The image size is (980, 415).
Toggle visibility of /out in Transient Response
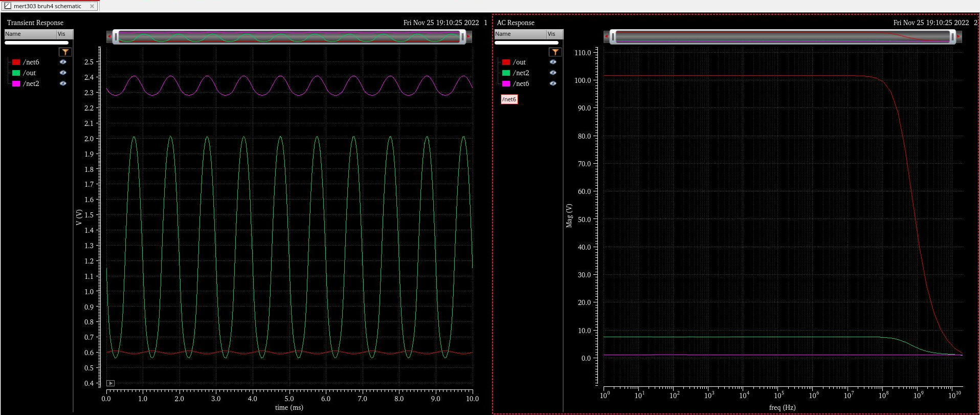click(63, 73)
